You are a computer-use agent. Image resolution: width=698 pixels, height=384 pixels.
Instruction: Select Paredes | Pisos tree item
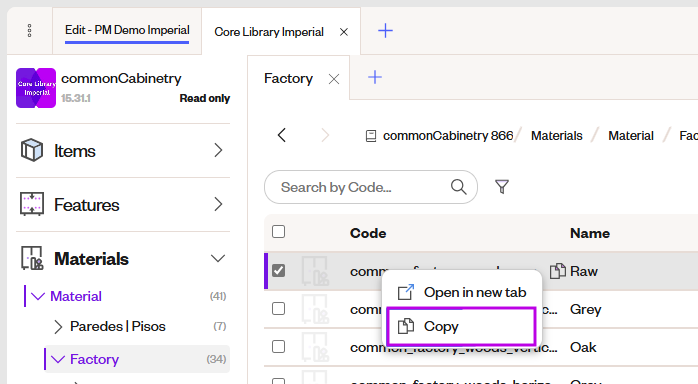(118, 327)
